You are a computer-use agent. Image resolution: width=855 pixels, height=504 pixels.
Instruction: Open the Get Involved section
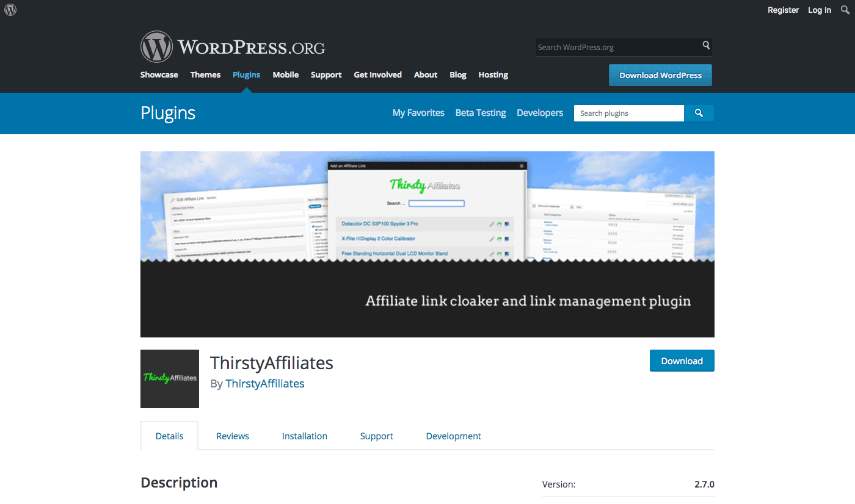coord(377,74)
